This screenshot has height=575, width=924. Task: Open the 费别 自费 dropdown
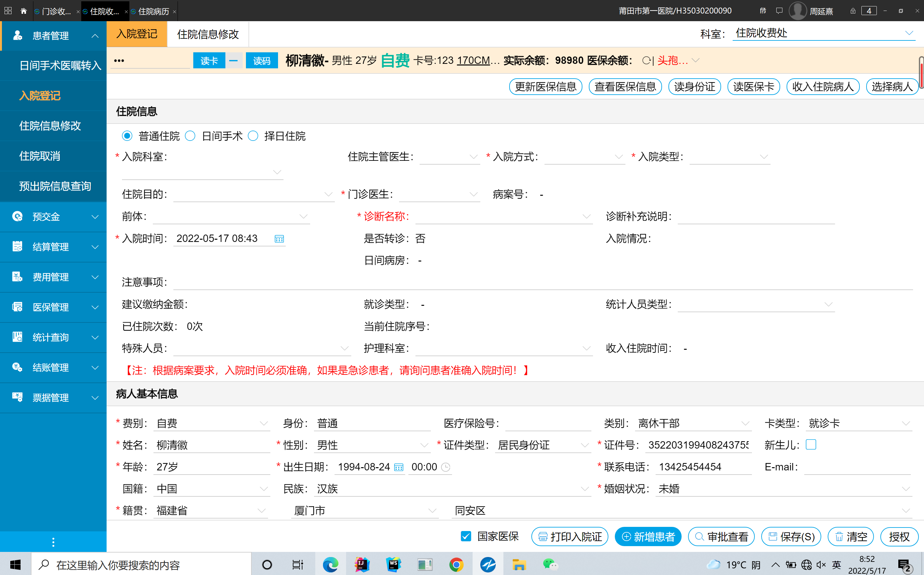click(x=212, y=423)
